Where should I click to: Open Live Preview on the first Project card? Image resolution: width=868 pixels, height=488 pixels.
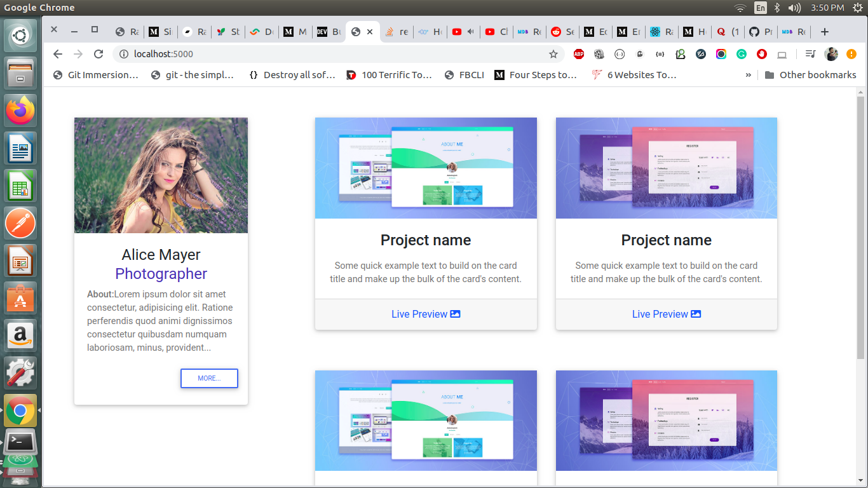tap(426, 313)
